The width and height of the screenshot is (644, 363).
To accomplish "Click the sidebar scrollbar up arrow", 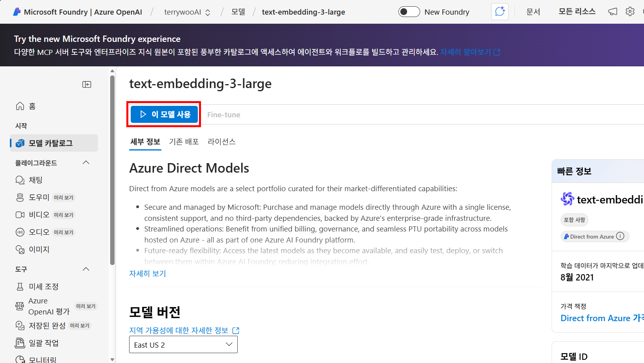I will tap(113, 71).
